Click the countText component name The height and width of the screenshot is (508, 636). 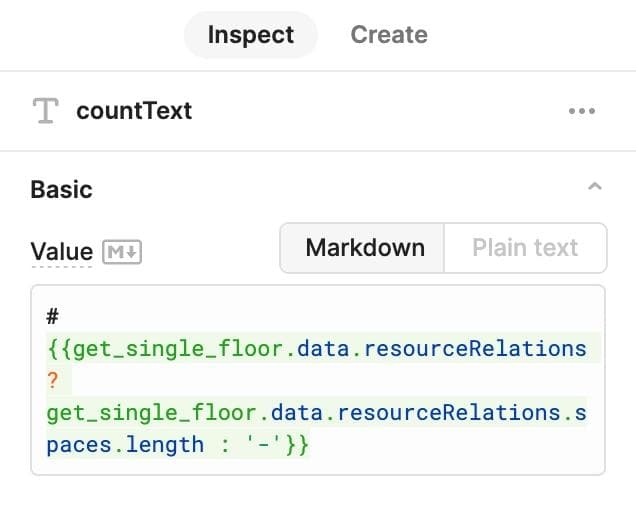pyautogui.click(x=134, y=111)
